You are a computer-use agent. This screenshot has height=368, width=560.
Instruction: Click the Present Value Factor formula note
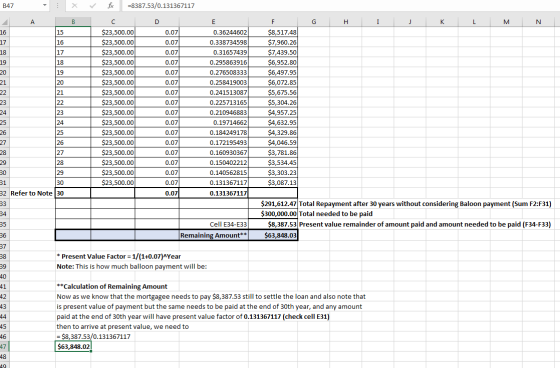point(119,257)
